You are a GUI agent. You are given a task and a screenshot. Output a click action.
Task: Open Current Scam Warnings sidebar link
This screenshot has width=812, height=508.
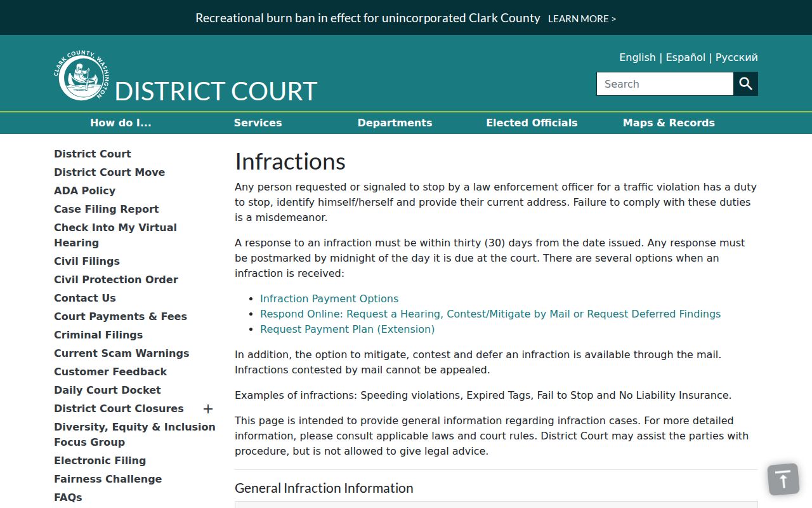122,353
